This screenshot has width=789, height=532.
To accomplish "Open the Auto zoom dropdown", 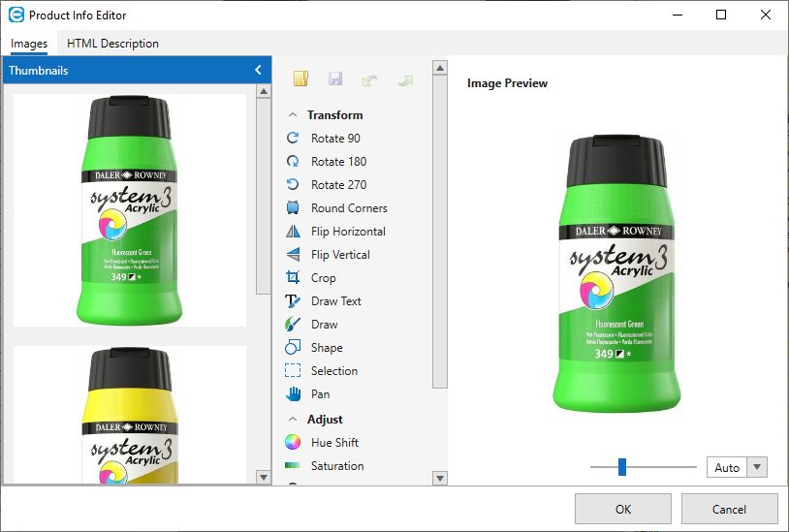I will pos(757,467).
